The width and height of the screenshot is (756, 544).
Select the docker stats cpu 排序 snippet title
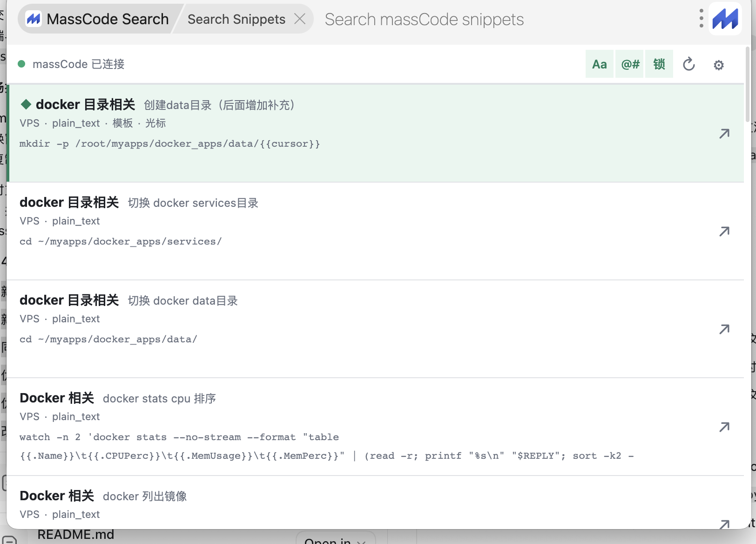[x=159, y=398]
